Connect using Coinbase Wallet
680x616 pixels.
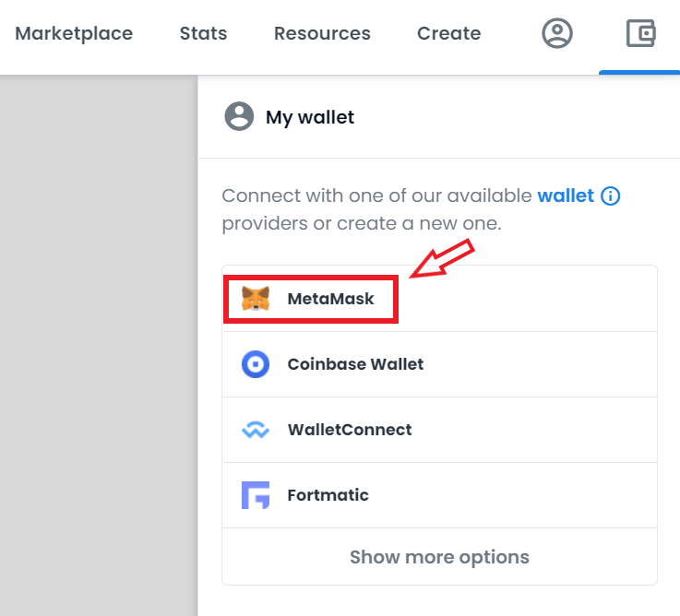[440, 364]
